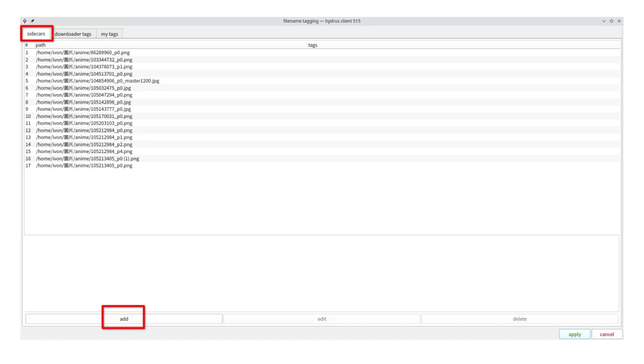Viewport: 644px width, 364px height.
Task: Click the hydrus app icon in the title bar
Action: pyautogui.click(x=24, y=21)
